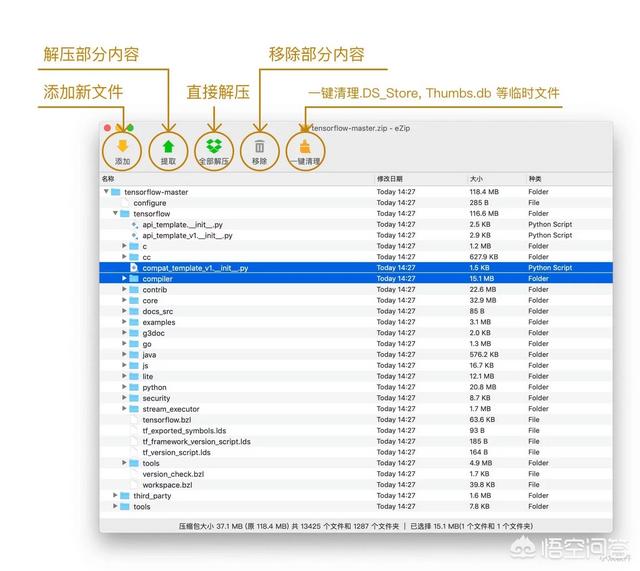Viewport: 640px width, 571px height.
Task: Select the compat_template_v1.__init__.py file icon
Action: (x=134, y=268)
